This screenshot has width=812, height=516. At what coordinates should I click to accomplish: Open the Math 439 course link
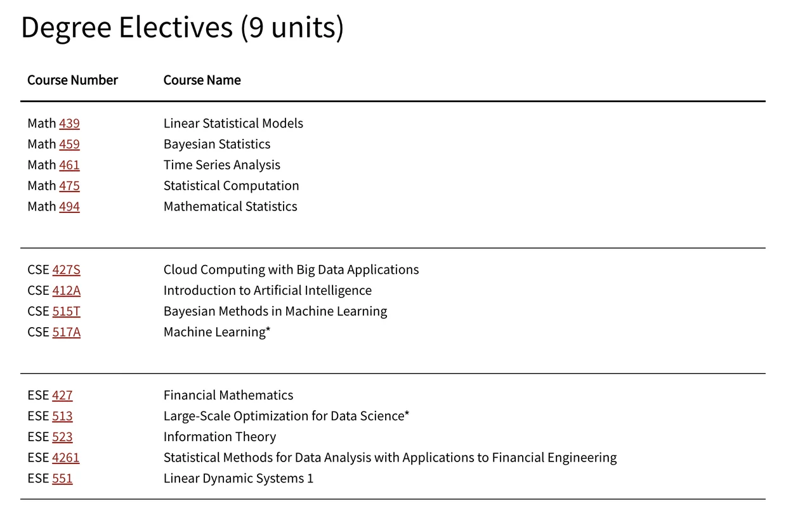click(69, 123)
